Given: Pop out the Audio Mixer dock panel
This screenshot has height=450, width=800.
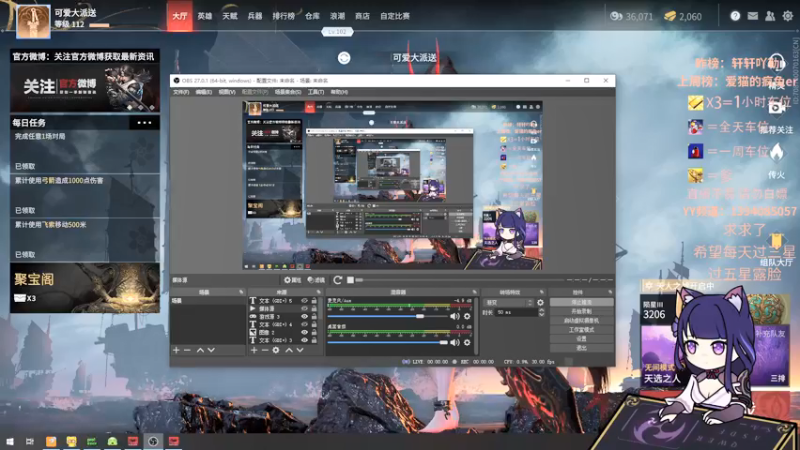Looking at the screenshot, I should 474,292.
